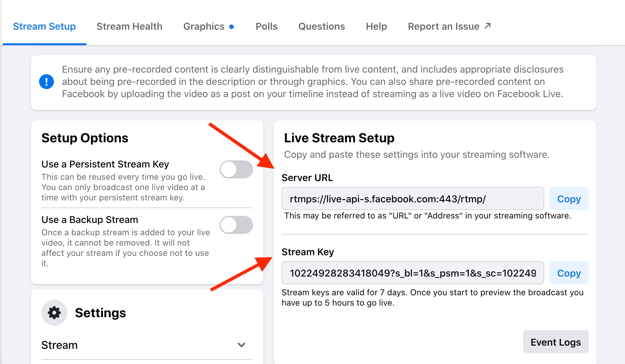Click the blue exclamation info icon
Screen dimensions: 625x364
46,82
